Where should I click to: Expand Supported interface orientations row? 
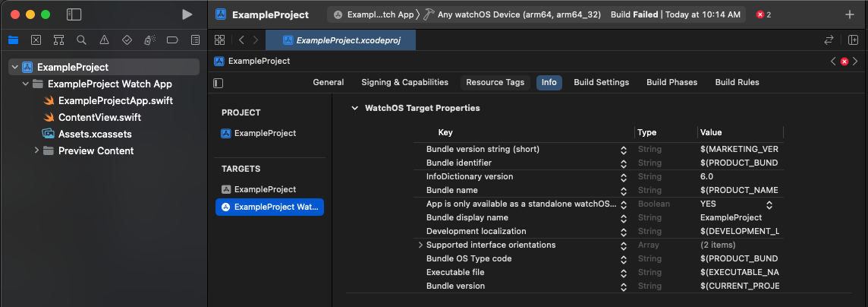pos(420,245)
